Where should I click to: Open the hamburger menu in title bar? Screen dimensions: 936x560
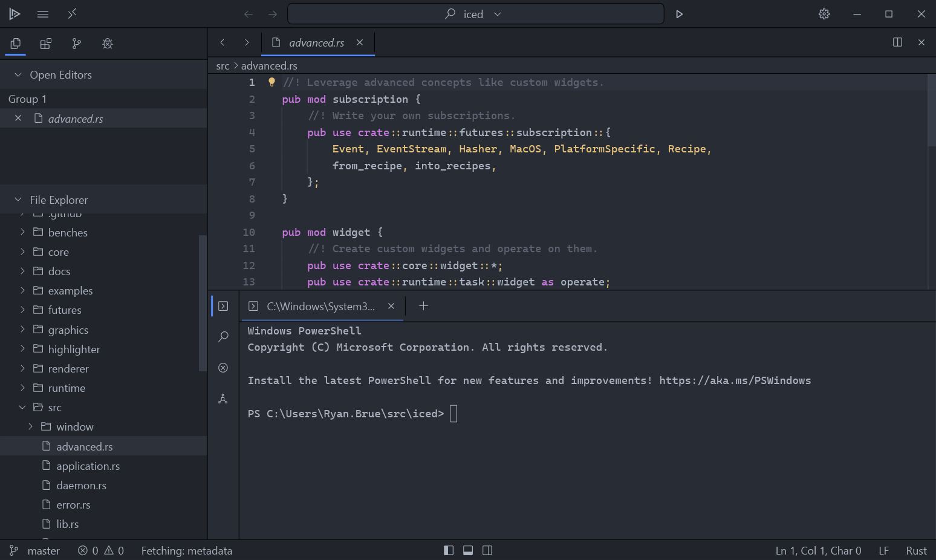point(43,14)
